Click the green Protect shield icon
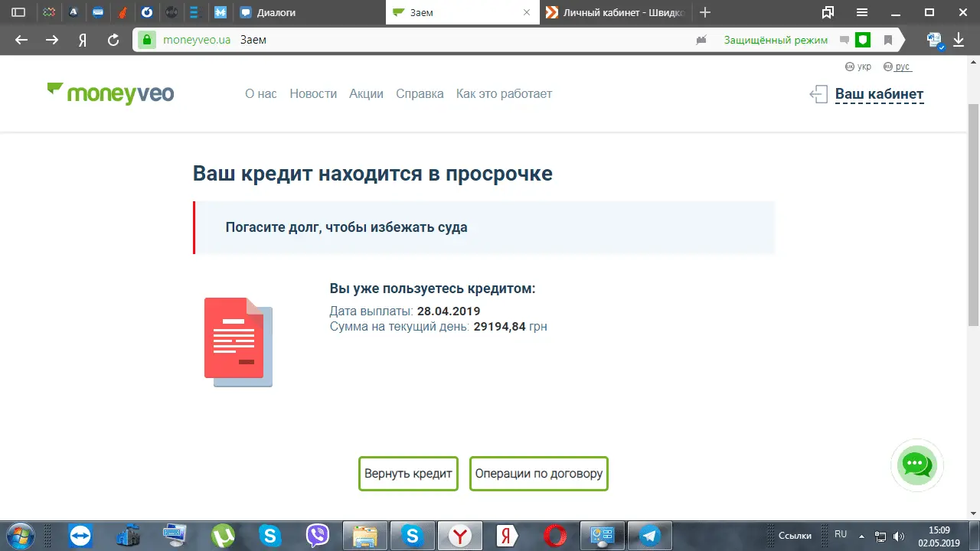This screenshot has width=980, height=551. 863,41
